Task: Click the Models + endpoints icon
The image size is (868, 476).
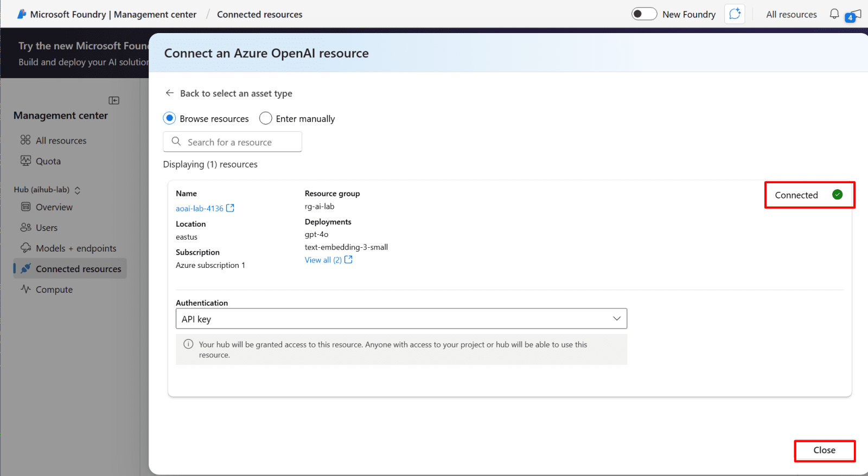Action: (x=25, y=248)
